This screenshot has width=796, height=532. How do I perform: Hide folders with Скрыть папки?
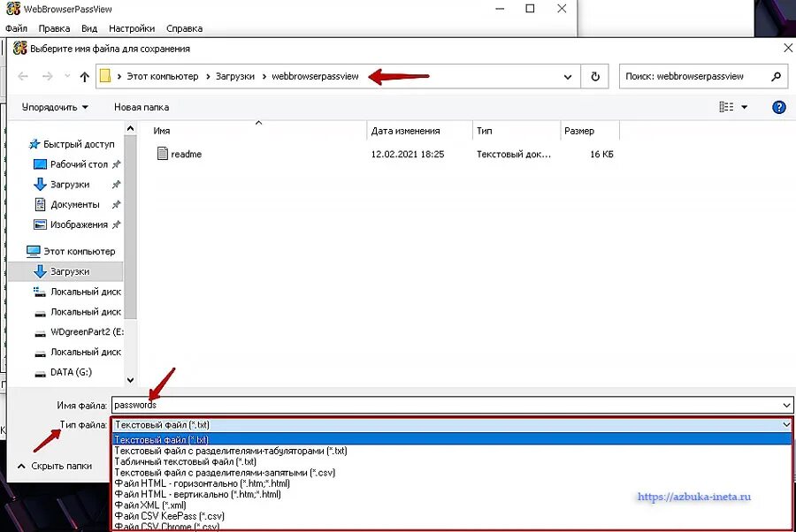pyautogui.click(x=55, y=466)
